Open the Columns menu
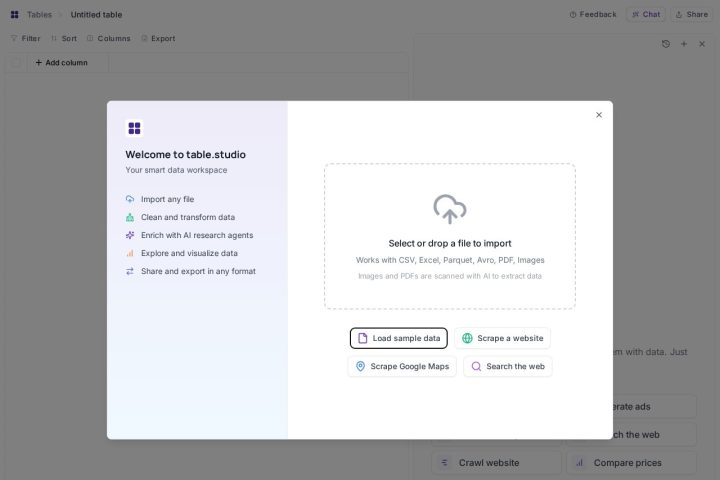Screen dimensions: 720x480 click(x=109, y=39)
